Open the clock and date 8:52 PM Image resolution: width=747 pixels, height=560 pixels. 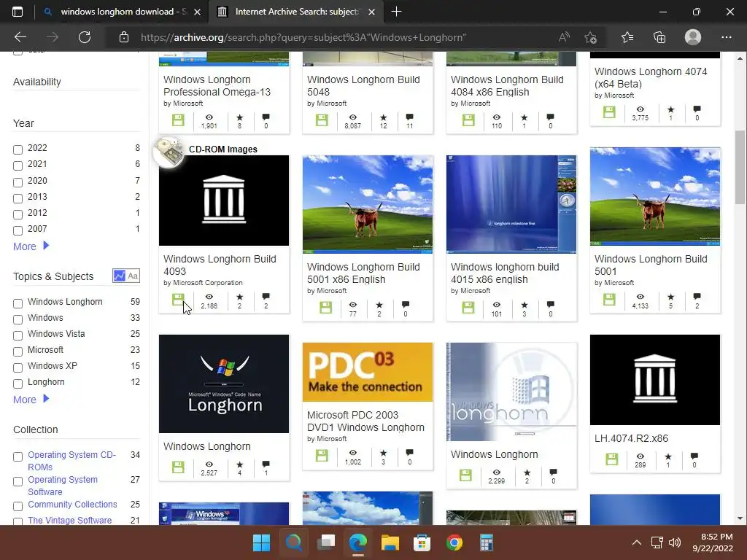click(x=712, y=542)
